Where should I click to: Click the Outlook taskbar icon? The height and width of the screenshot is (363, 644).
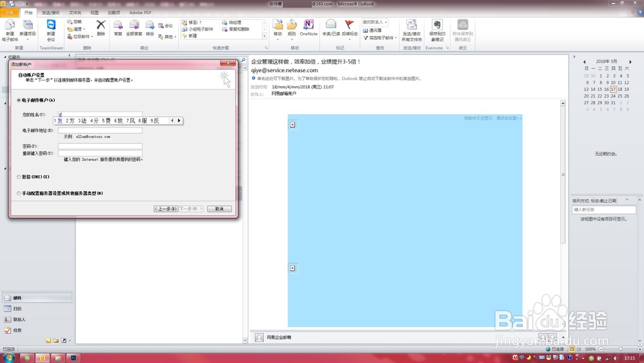(x=43, y=358)
